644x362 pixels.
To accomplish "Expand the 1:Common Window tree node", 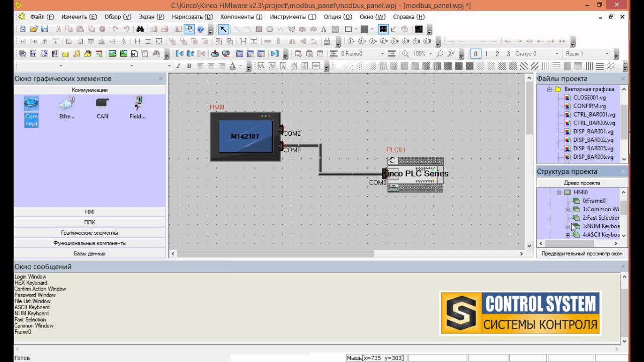I will 568,210.
